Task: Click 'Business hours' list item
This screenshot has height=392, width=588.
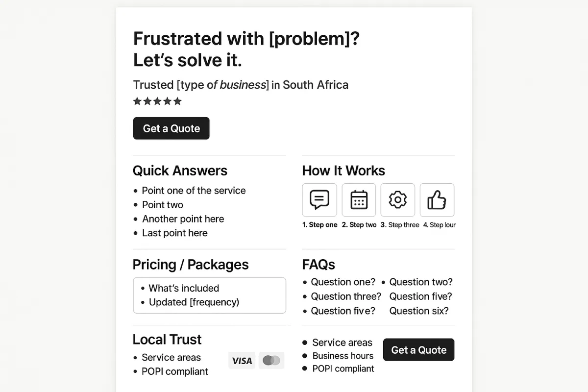Action: (343, 356)
